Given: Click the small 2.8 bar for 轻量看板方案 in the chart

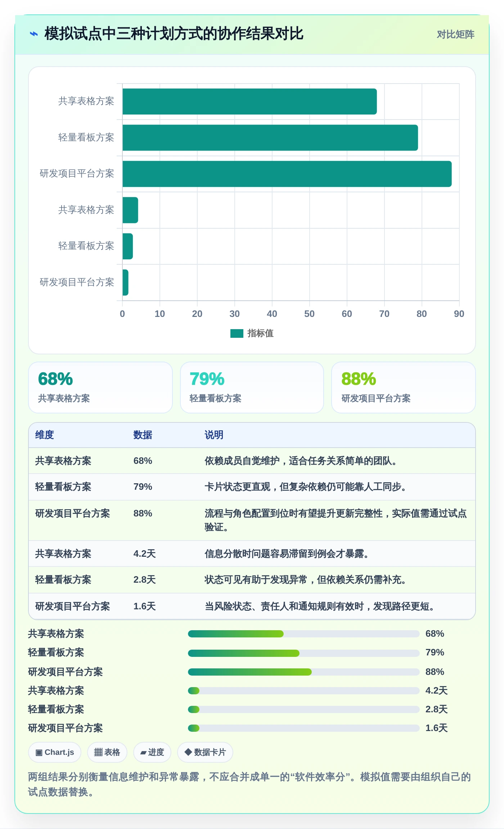Looking at the screenshot, I should coord(128,246).
